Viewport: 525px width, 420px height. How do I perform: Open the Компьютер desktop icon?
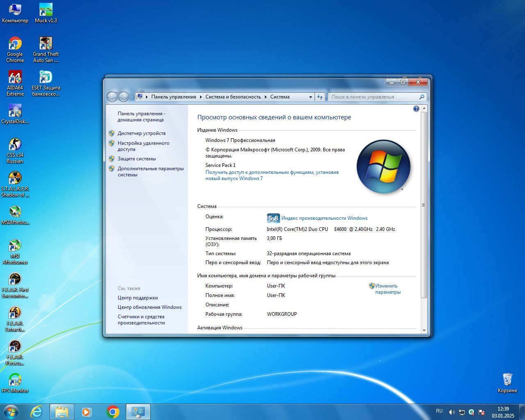click(x=15, y=13)
